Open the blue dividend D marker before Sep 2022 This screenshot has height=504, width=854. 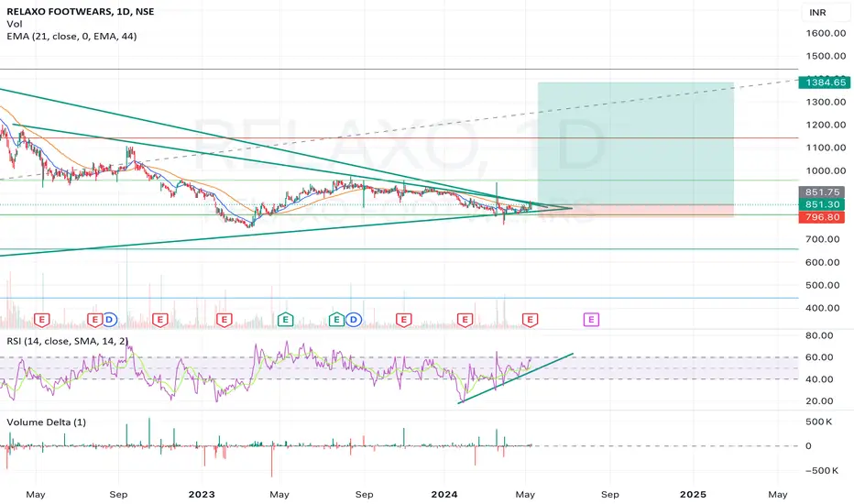[x=109, y=319]
